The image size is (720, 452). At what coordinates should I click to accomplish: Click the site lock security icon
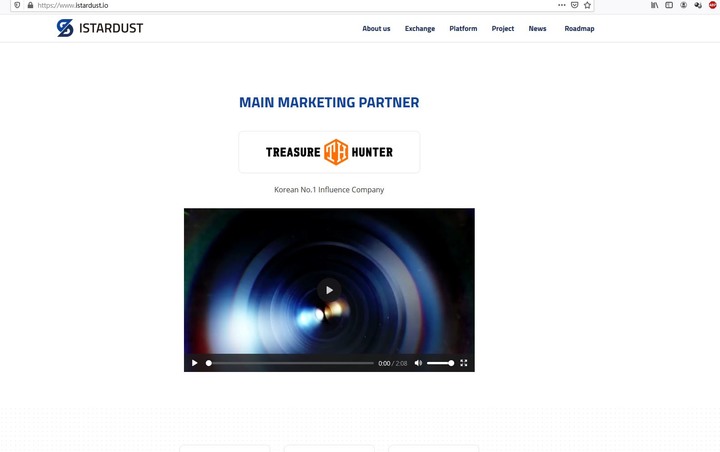30,5
